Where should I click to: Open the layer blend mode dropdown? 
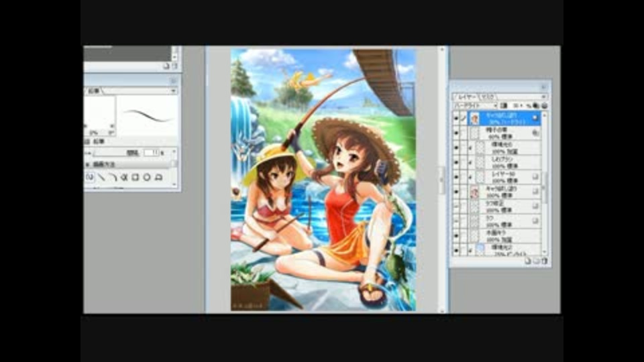(475, 106)
